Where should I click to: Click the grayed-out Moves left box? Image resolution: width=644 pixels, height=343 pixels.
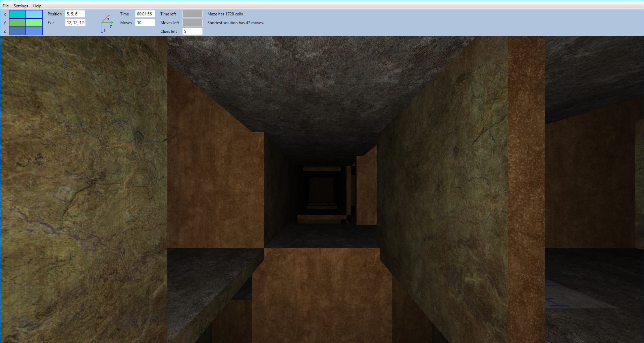[x=193, y=22]
